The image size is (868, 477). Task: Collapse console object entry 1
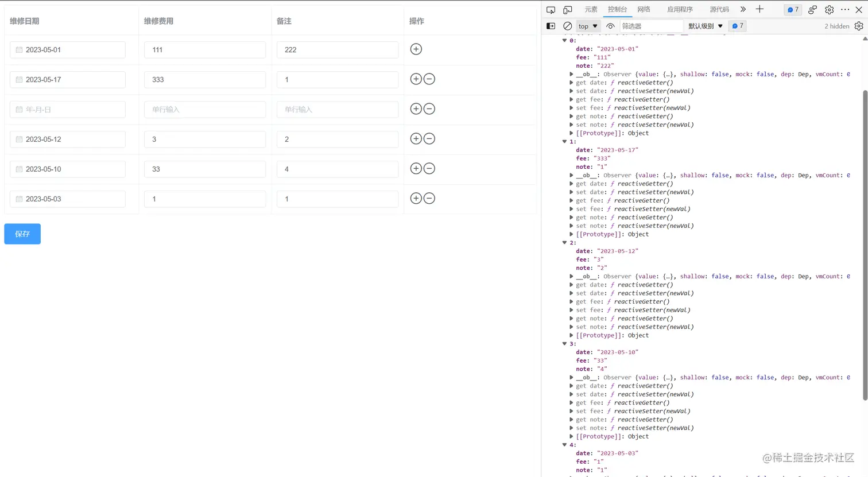point(565,142)
